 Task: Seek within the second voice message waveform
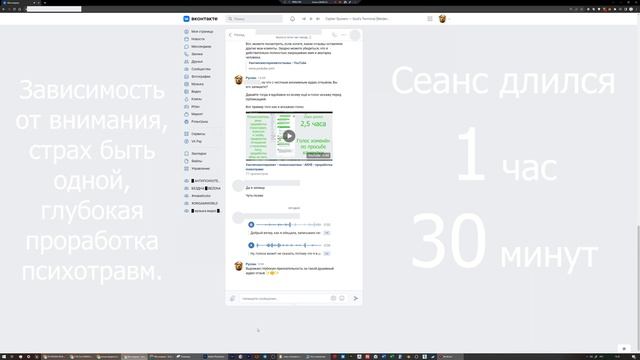289,245
